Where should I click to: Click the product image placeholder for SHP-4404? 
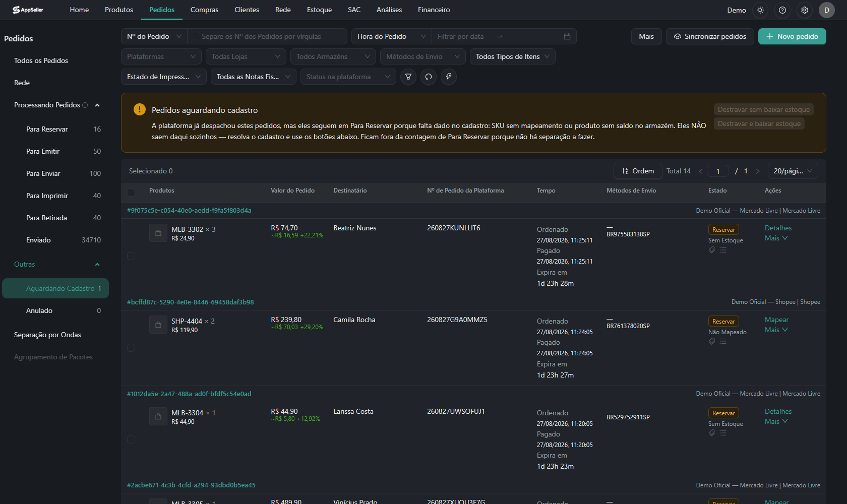click(x=158, y=325)
